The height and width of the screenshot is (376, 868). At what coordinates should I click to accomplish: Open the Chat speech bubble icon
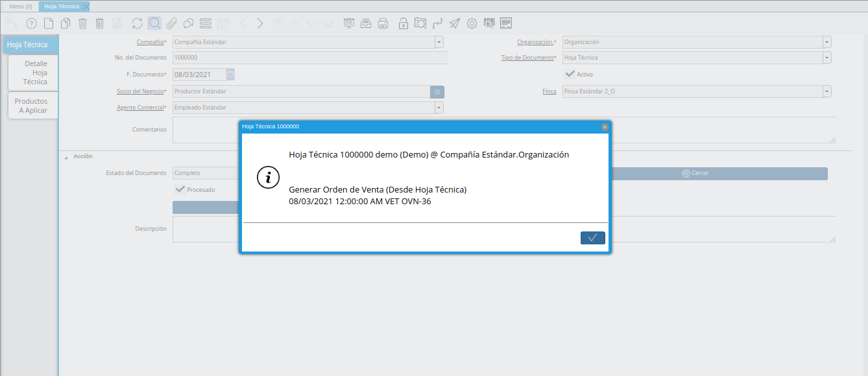point(188,23)
